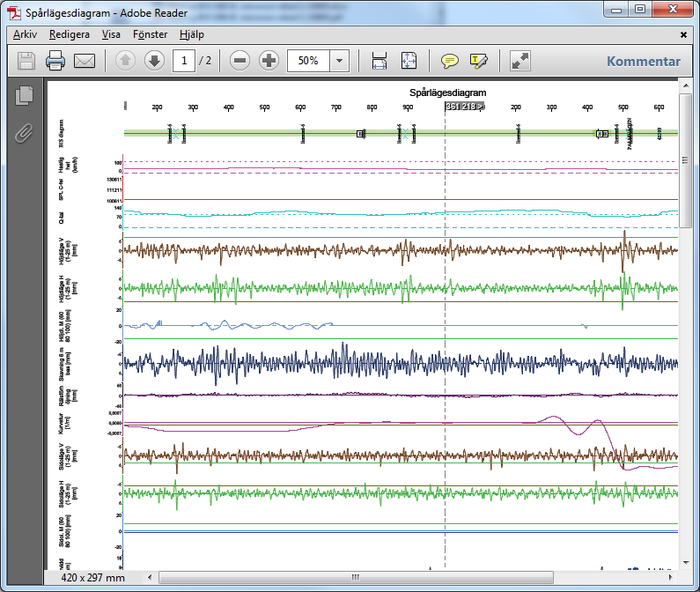Open the Arkiv menu
The height and width of the screenshot is (592, 700).
[25, 34]
